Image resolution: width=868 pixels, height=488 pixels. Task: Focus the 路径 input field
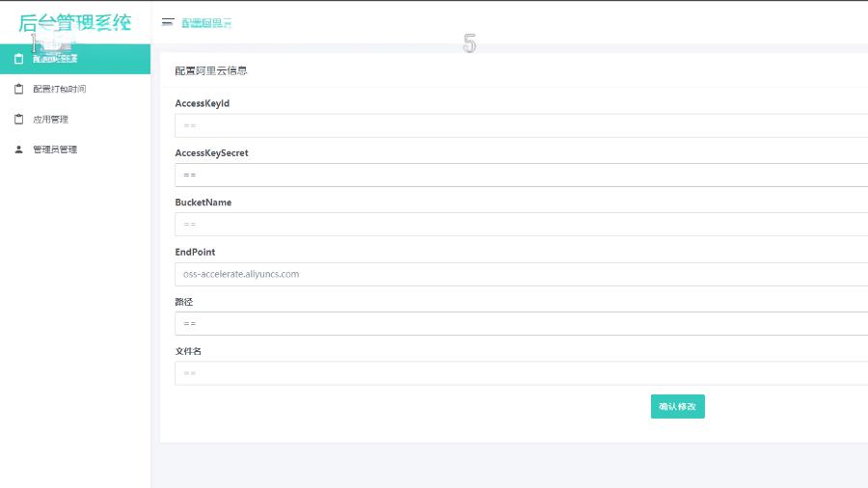coord(522,324)
